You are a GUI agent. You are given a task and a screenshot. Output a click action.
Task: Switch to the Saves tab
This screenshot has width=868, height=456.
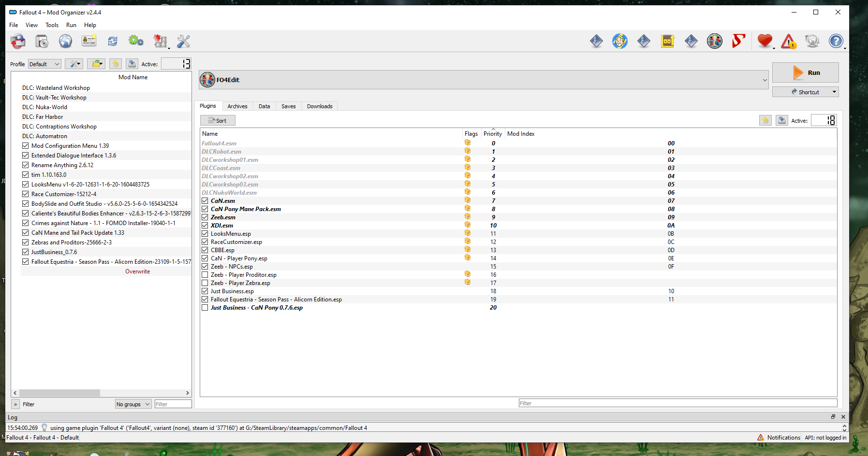coord(289,106)
